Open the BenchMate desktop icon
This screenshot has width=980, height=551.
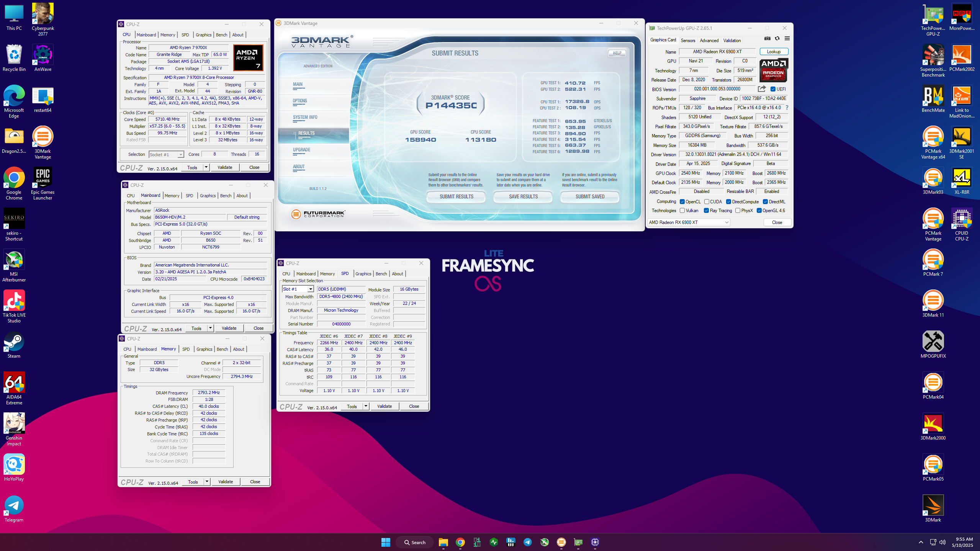[933, 99]
